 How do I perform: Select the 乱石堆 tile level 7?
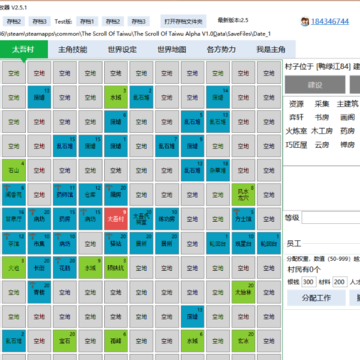167,146
